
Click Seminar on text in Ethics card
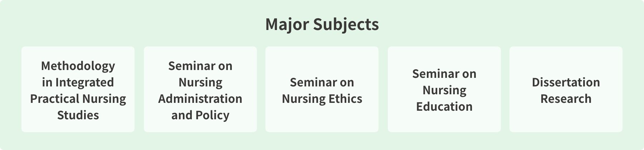tap(322, 82)
